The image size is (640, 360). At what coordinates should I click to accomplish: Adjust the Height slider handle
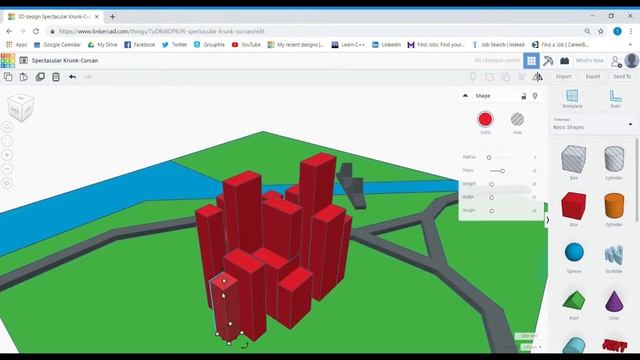point(491,211)
